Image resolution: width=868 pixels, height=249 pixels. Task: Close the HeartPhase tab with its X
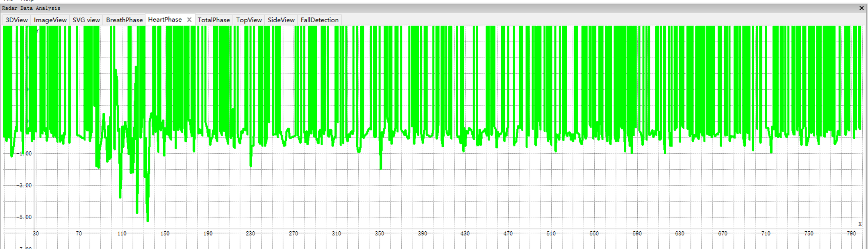click(x=189, y=19)
